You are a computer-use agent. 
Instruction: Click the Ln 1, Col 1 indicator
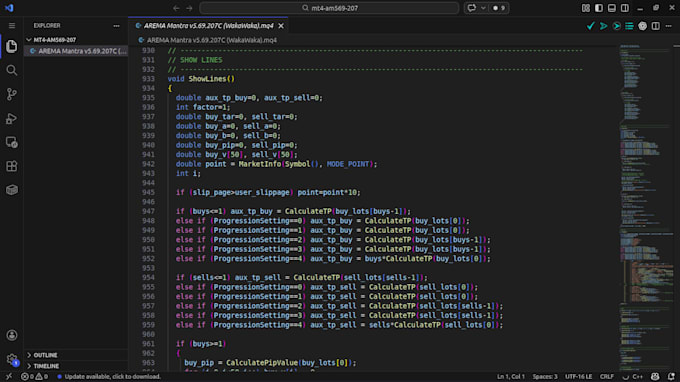510,376
